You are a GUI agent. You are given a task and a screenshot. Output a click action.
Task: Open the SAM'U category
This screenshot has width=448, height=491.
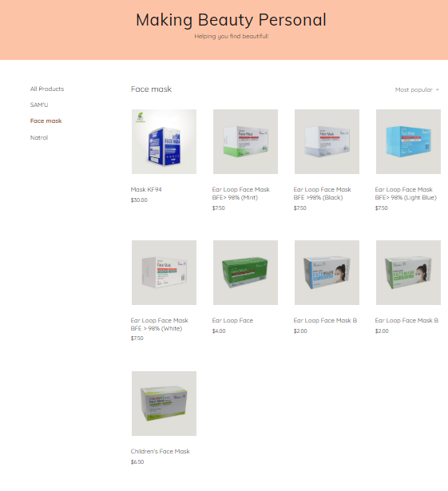39,105
